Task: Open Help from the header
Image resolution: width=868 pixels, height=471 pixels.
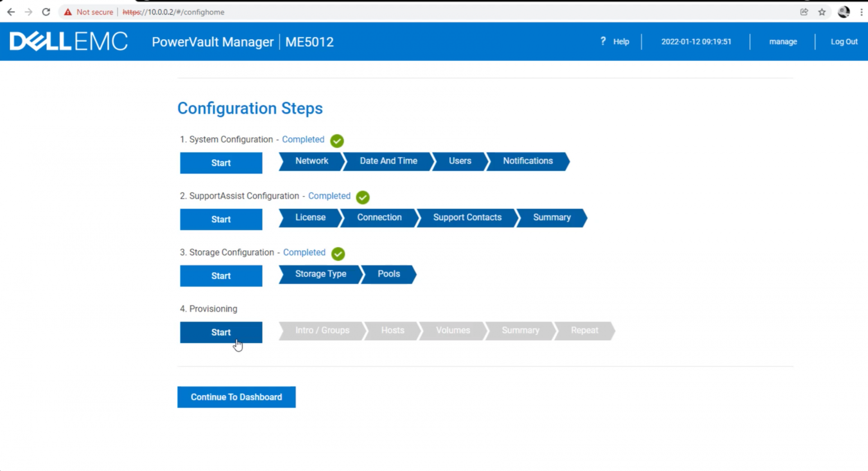Action: pyautogui.click(x=615, y=42)
